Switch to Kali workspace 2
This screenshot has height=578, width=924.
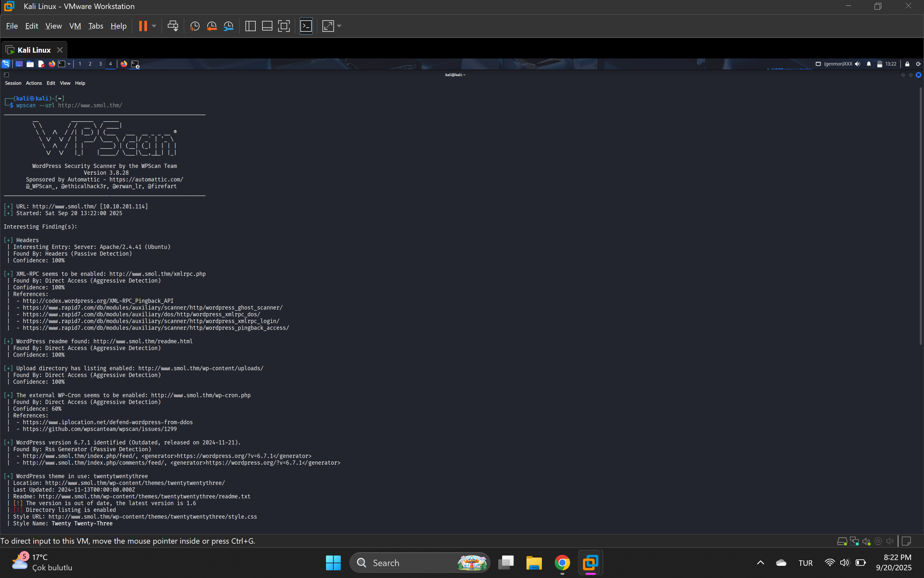[x=90, y=64]
